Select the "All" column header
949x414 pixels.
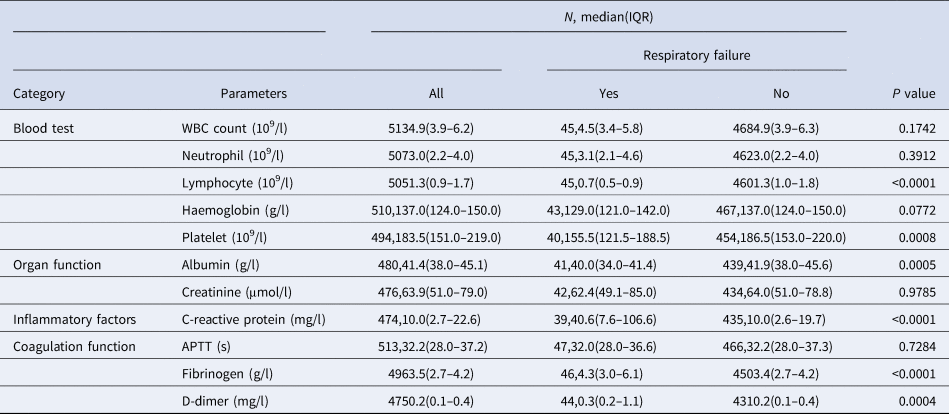[435, 94]
